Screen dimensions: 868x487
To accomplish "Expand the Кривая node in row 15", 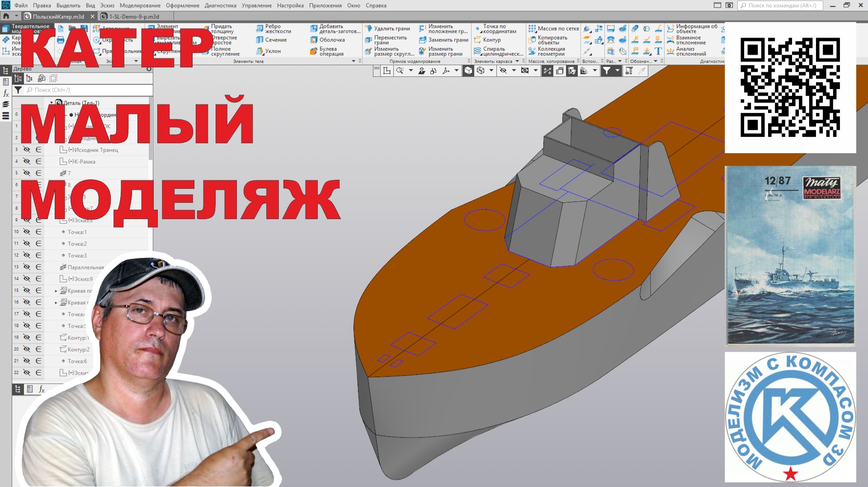I will coord(56,291).
